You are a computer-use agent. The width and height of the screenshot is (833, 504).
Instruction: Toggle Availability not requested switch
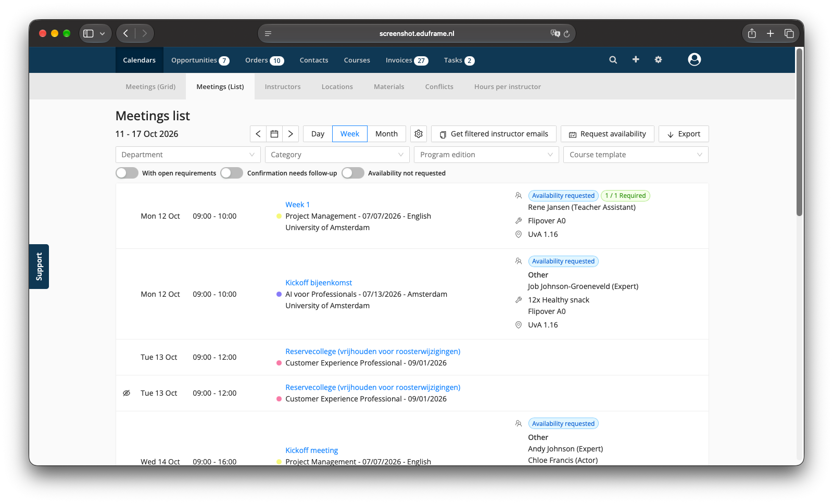click(353, 173)
